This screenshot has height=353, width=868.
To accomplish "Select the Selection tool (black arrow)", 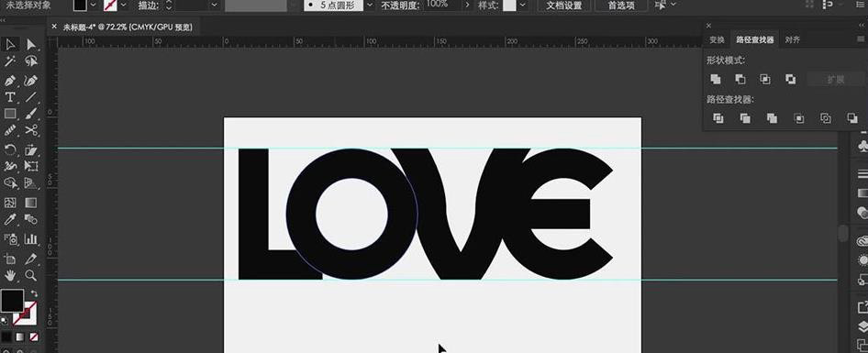I will coord(10,44).
